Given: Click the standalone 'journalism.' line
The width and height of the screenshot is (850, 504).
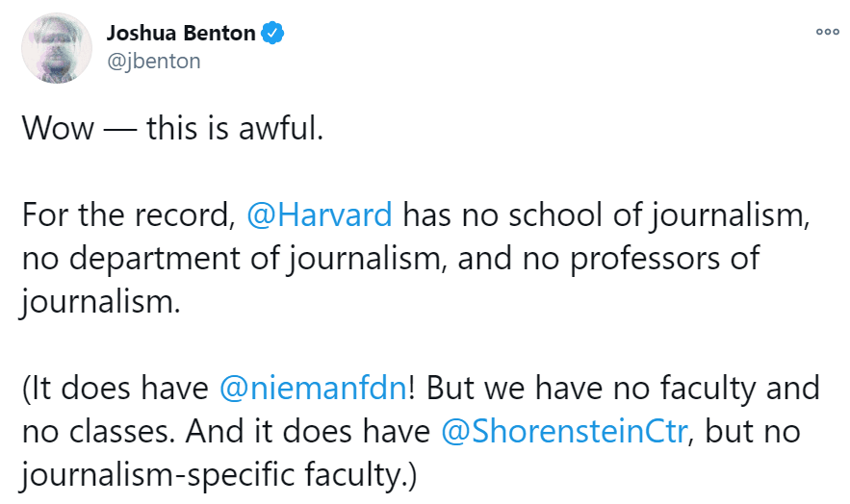Looking at the screenshot, I should click(x=101, y=302).
